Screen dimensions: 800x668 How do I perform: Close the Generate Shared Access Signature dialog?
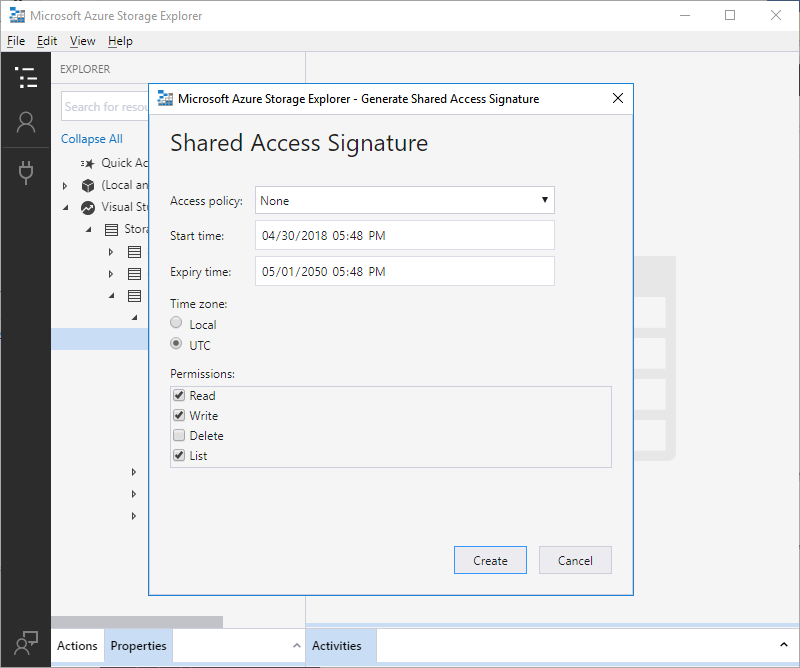tap(618, 98)
